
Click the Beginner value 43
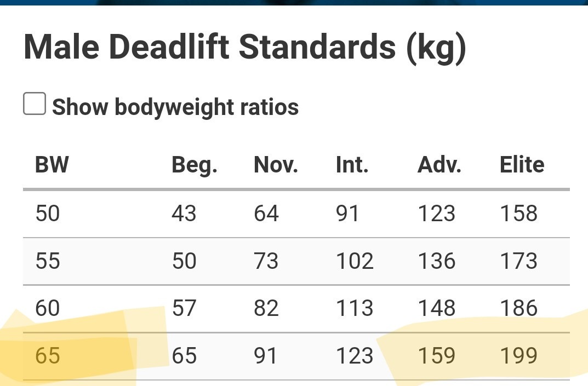click(x=184, y=214)
